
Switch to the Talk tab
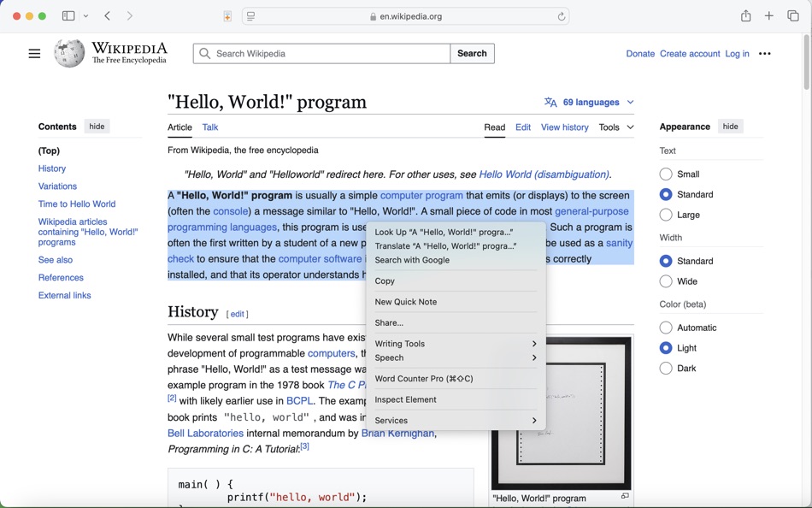pos(209,127)
